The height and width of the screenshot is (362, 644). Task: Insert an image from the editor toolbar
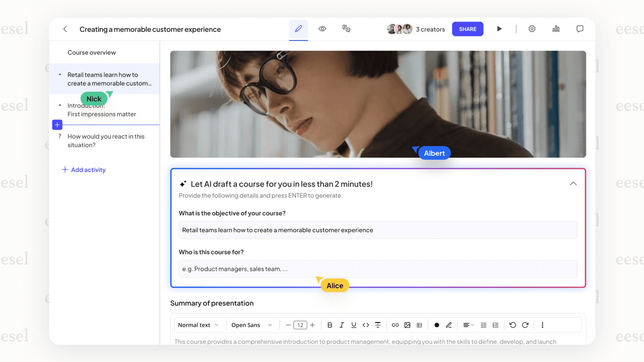pyautogui.click(x=407, y=325)
